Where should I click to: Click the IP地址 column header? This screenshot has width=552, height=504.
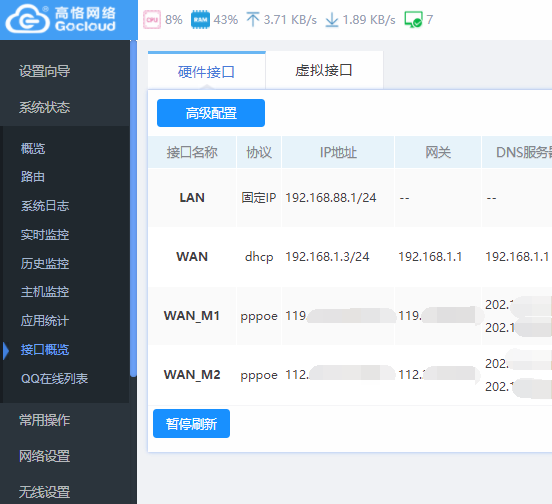338,152
